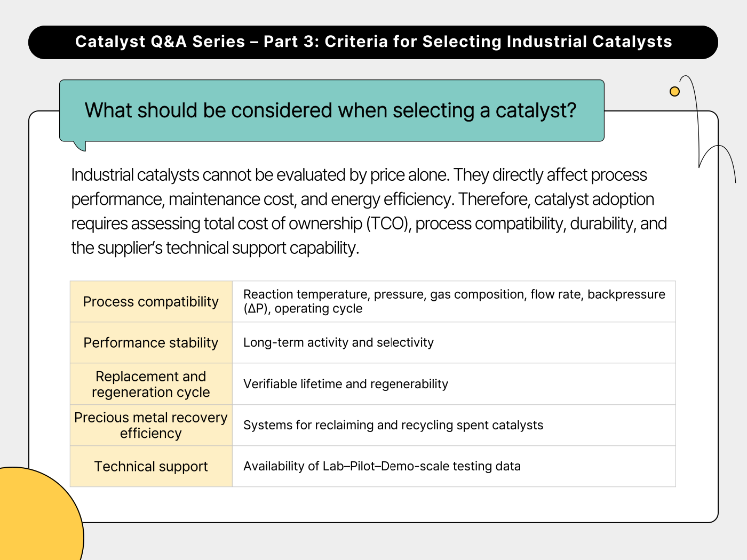Click the speech bubble's pointed tail
Image resolution: width=747 pixels, height=560 pixels.
pos(80,145)
